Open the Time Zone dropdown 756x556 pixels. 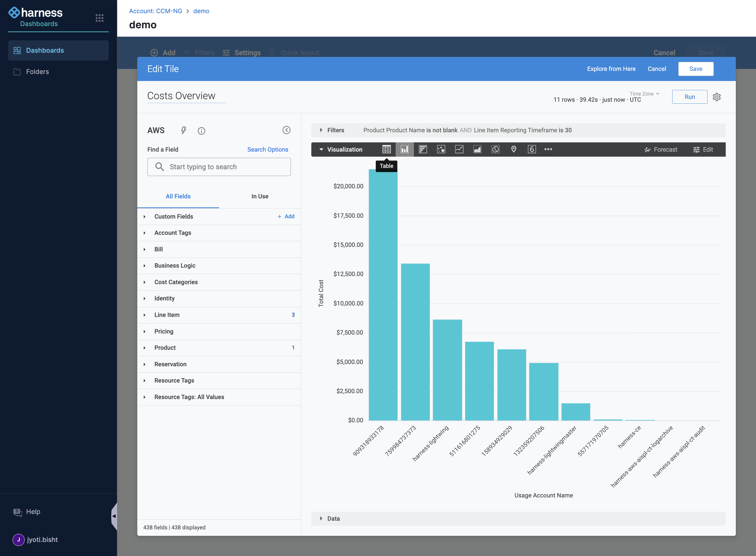tap(644, 94)
